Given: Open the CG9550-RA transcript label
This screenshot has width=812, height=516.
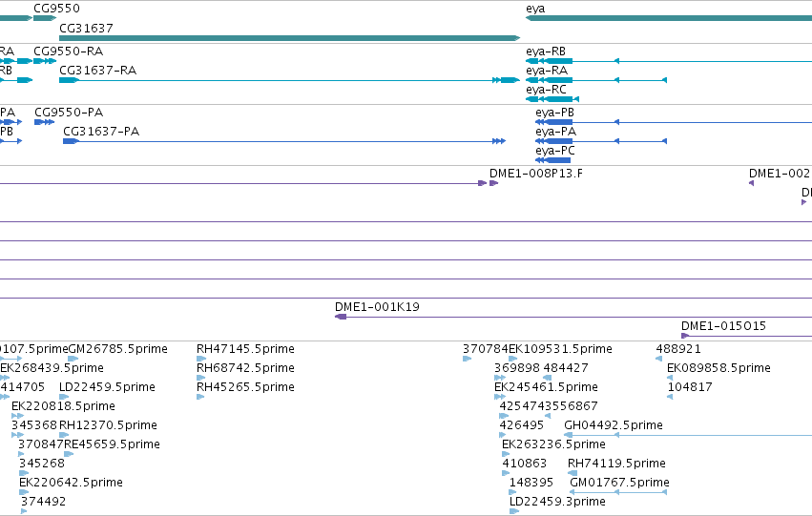Looking at the screenshot, I should [x=69, y=52].
